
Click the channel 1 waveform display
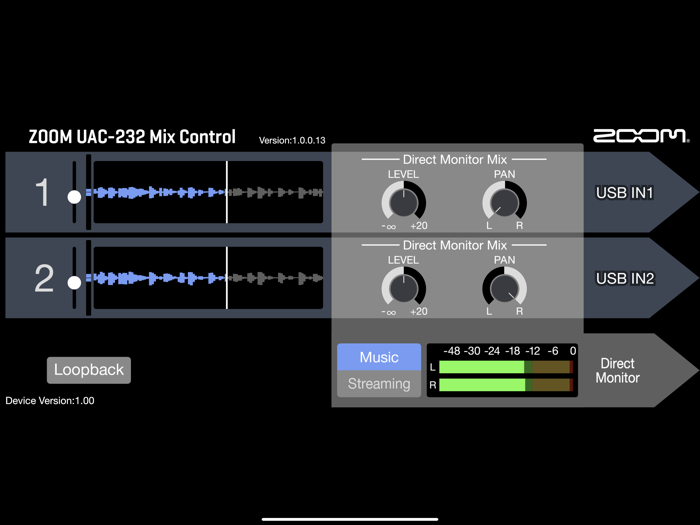tap(208, 192)
